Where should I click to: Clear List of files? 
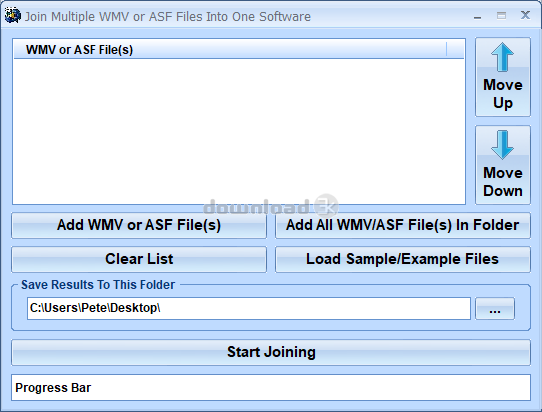pos(139,259)
